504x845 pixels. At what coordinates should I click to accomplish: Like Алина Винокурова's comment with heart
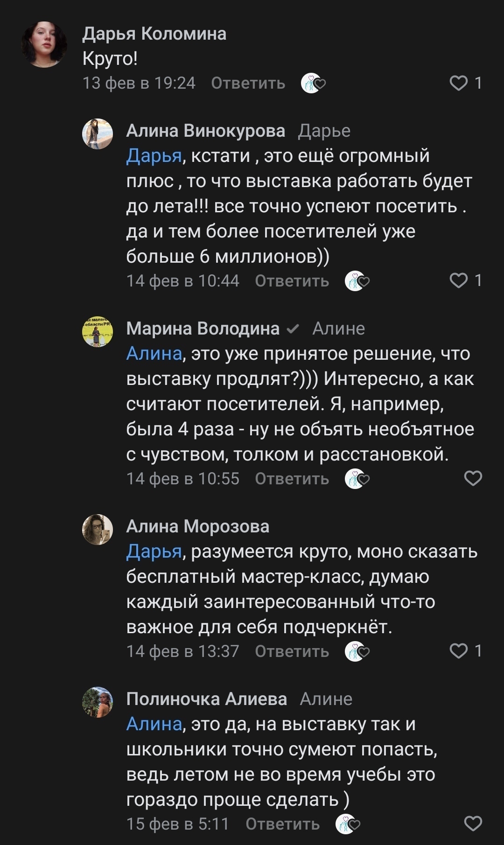point(458,280)
